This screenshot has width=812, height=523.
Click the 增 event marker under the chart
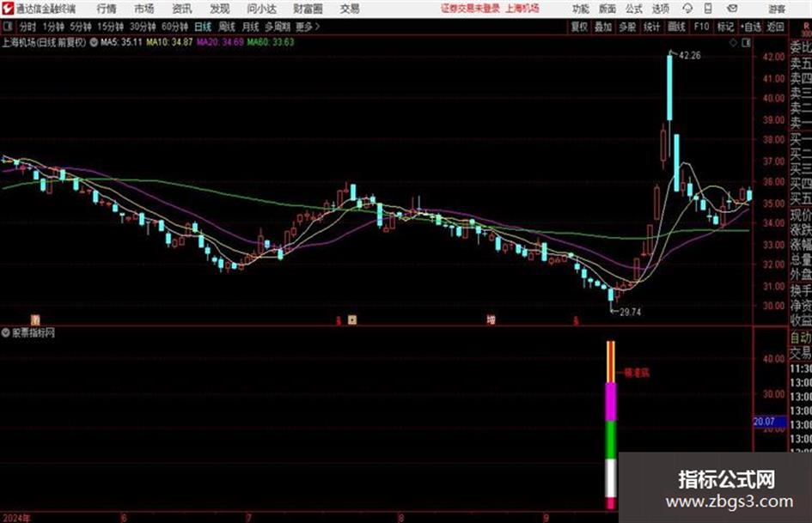click(x=491, y=320)
